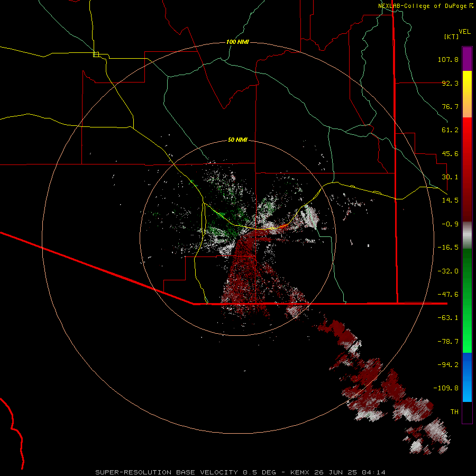Click the product title caption at bottom
The width and height of the screenshot is (476, 476).
click(x=241, y=472)
